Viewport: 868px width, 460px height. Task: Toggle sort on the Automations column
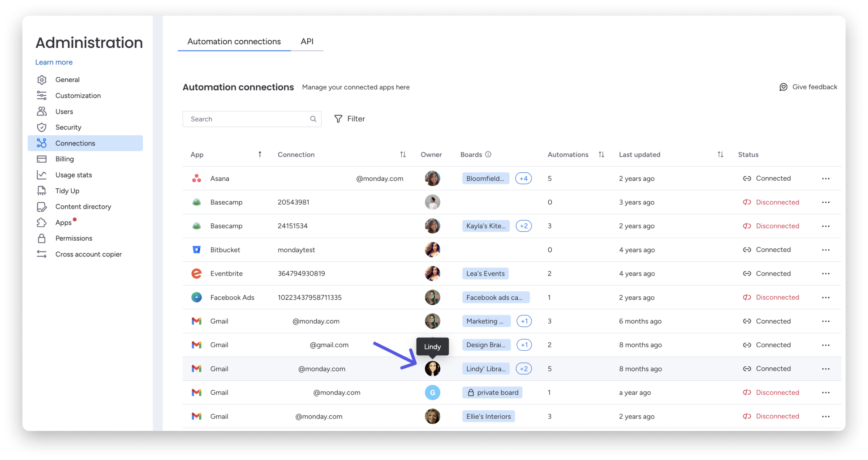(602, 154)
